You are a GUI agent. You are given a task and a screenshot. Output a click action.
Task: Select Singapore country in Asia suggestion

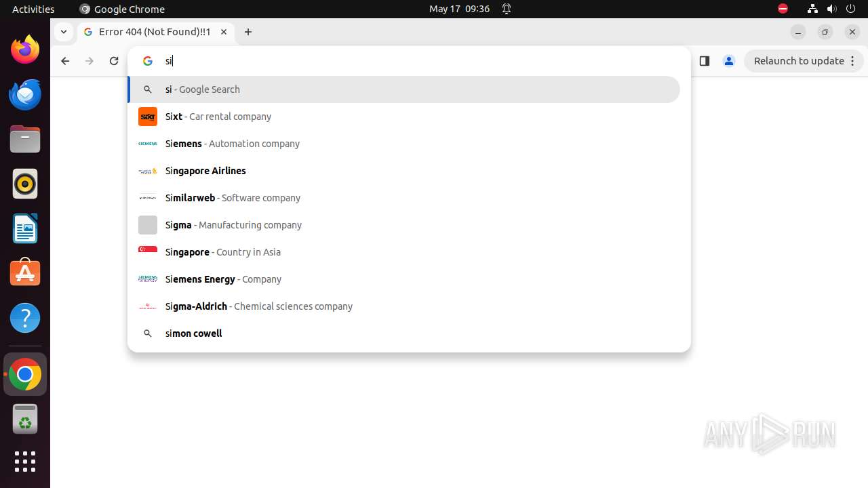coord(404,252)
